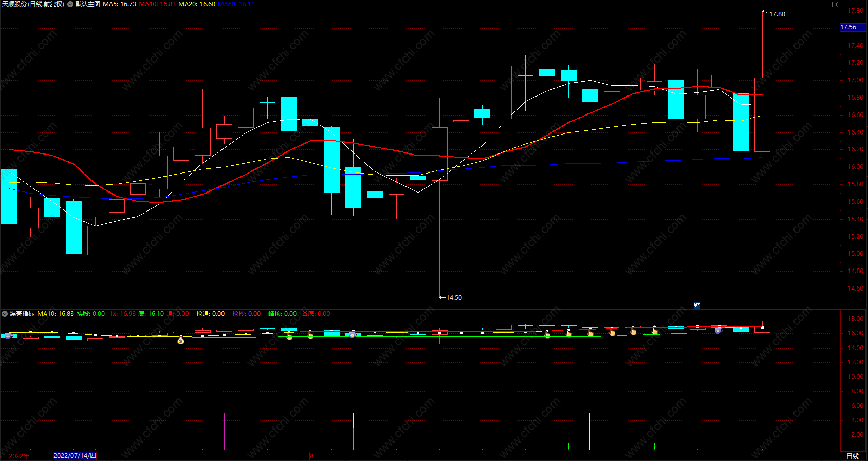
Task: Click the 15.00 value on the price axis
Action: (855, 254)
